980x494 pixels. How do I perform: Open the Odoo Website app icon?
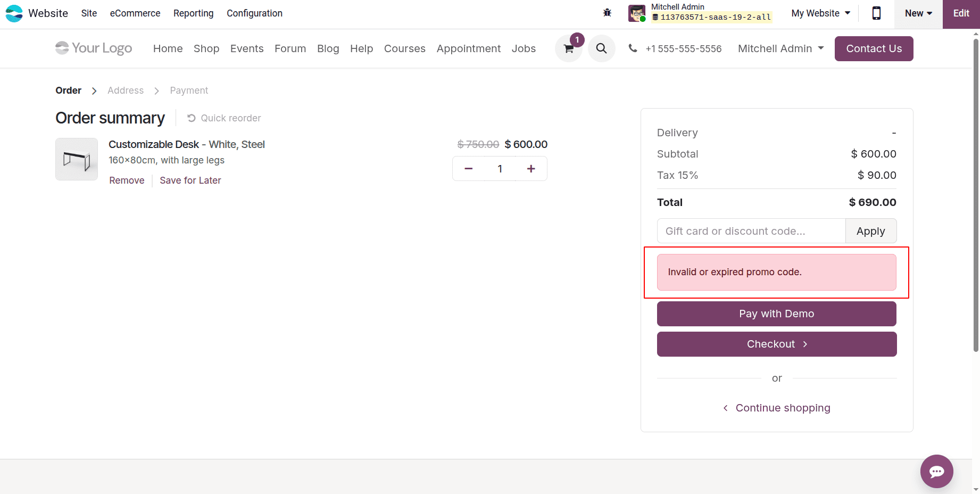tap(14, 13)
